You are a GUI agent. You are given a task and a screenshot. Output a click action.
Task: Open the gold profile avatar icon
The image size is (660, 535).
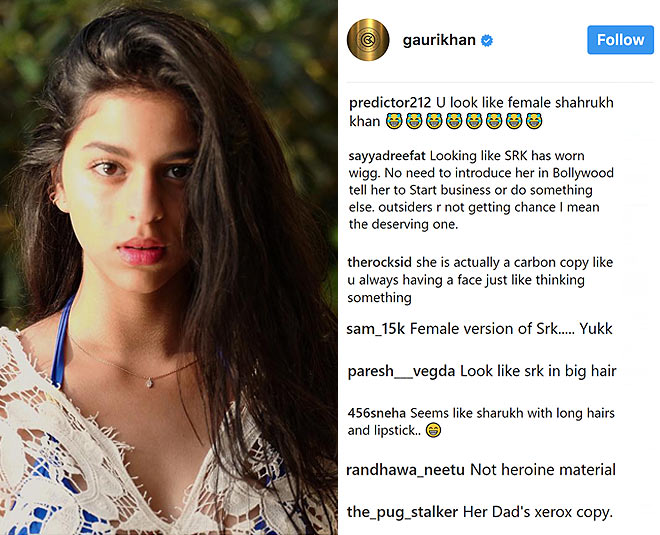click(368, 40)
